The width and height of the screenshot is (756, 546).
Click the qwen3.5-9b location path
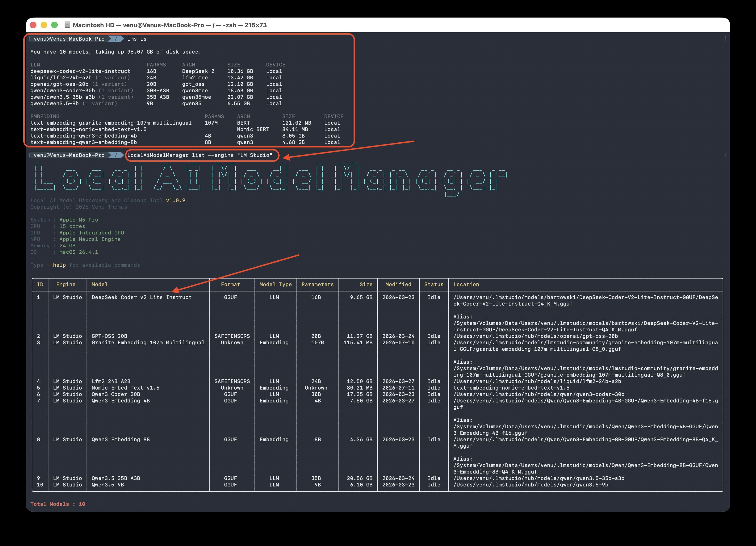tap(531, 485)
